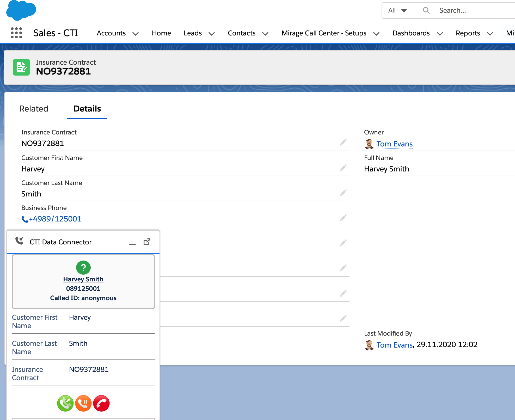This screenshot has height=420, width=515.
Task: Click the NO9372881 value in CTI panel
Action: click(89, 369)
